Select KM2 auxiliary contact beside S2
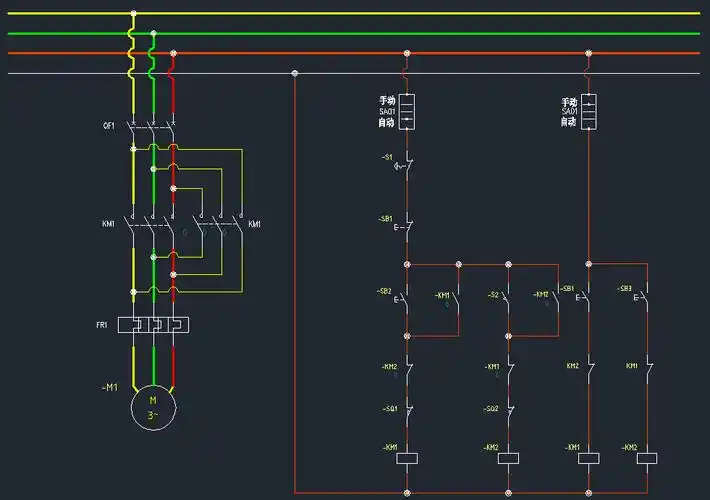This screenshot has height=500, width=710. pyautogui.click(x=556, y=298)
